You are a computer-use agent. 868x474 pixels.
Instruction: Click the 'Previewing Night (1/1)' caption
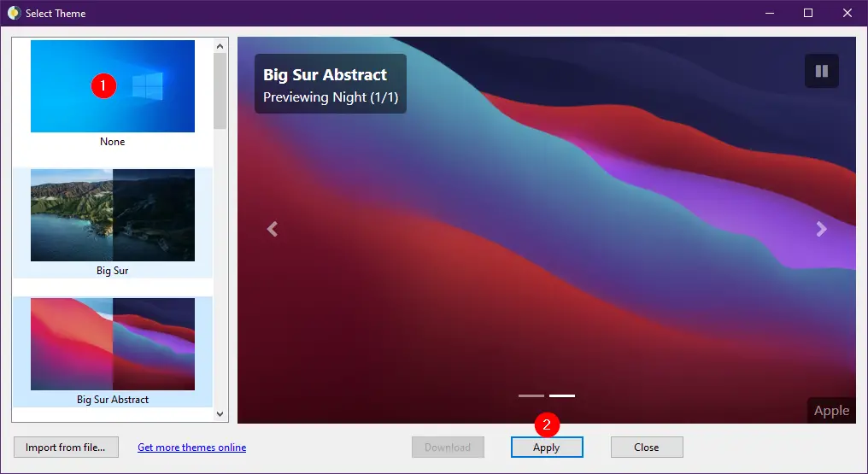click(331, 97)
